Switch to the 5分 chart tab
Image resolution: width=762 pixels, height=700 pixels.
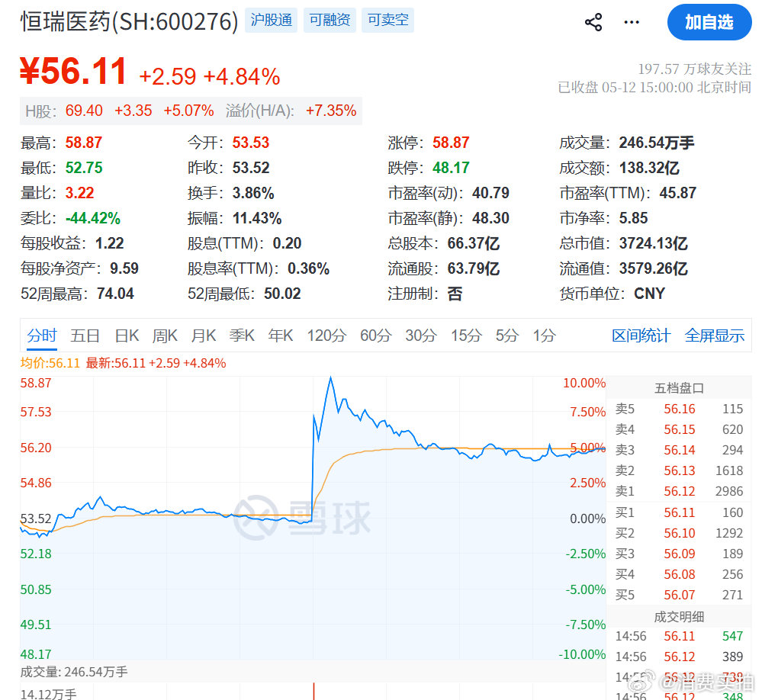tap(507, 336)
